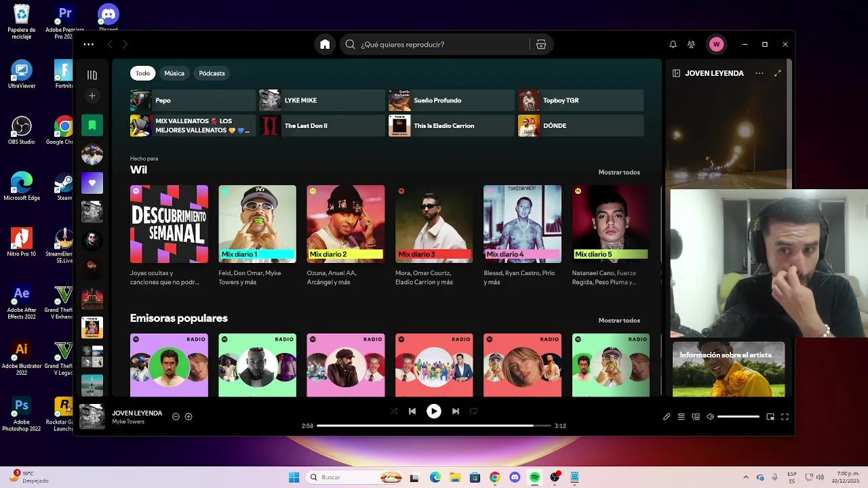Create playlist with sidebar plus icon

92,96
